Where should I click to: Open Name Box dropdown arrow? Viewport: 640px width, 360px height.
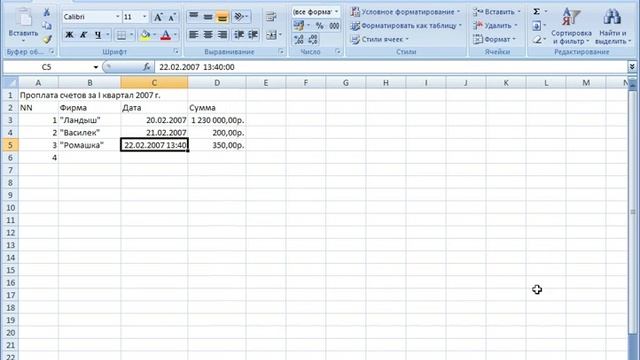point(96,67)
